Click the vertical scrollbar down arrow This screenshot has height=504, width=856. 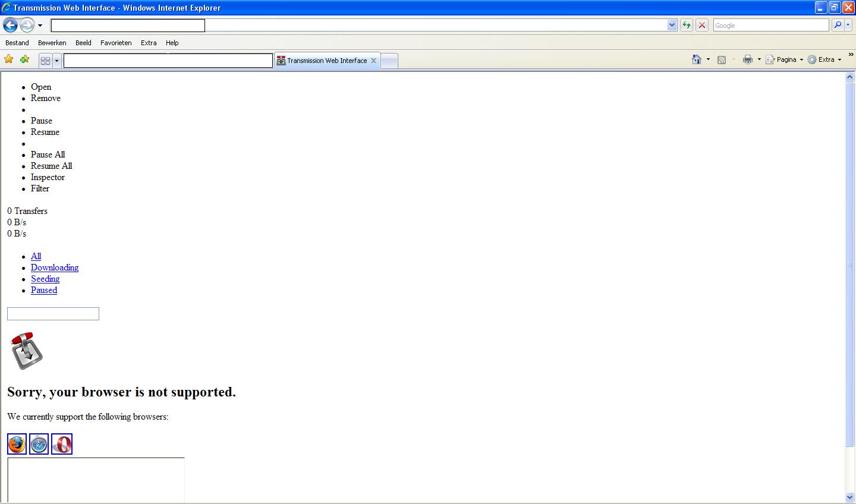point(849,497)
